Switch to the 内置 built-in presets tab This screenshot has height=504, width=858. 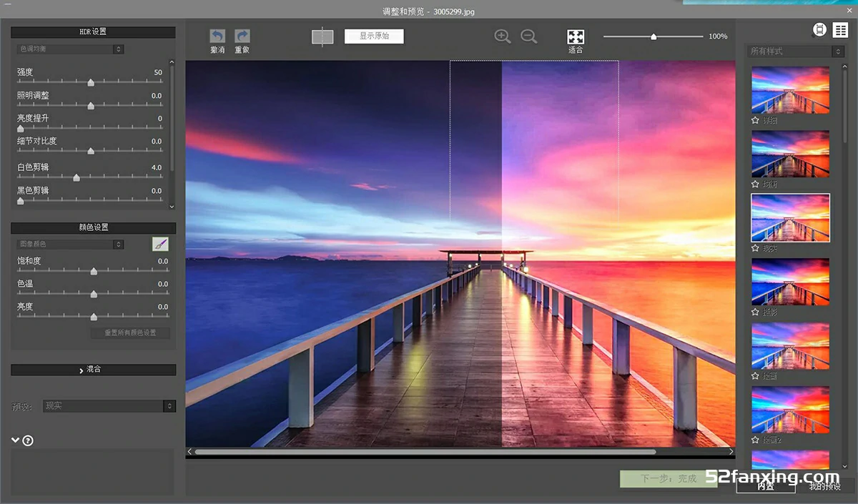tap(766, 486)
